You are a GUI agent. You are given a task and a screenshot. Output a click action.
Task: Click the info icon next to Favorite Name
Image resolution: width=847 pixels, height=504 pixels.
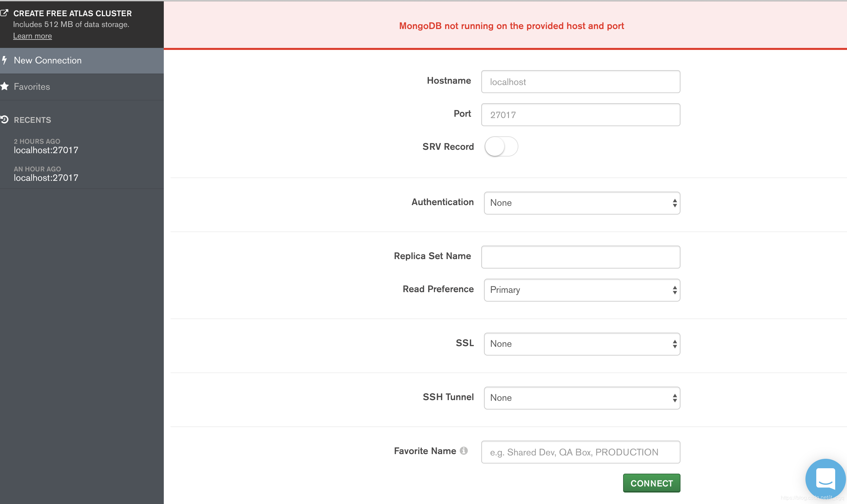click(464, 451)
